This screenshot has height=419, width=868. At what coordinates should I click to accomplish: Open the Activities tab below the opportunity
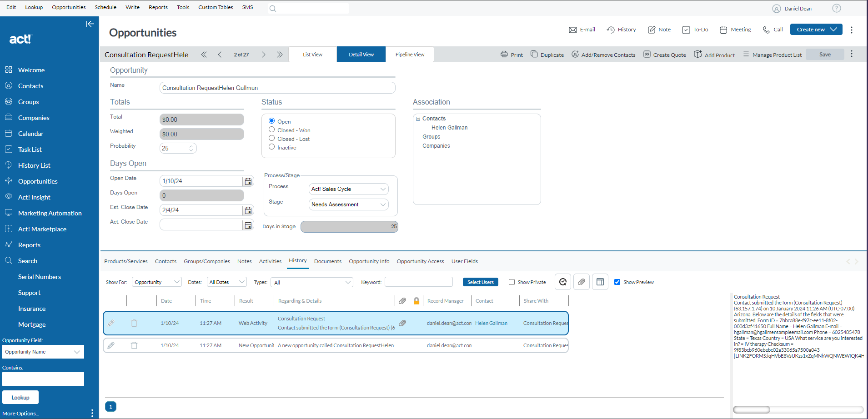coord(270,261)
